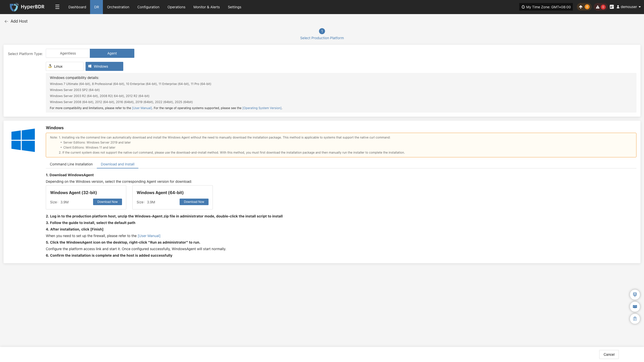Select the Agentless platform type
Screen dimensions: 644x362
tap(68, 53)
